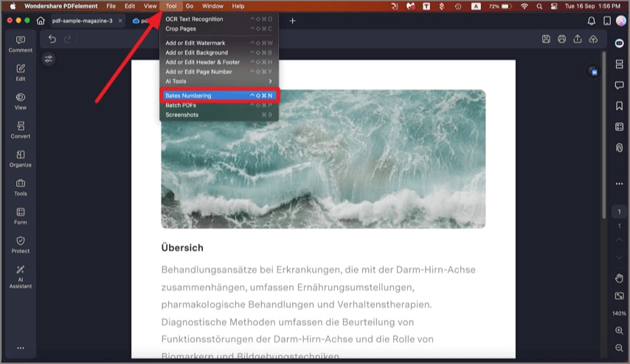Open the File menu
Viewport: 630px width, 364px height.
[111, 6]
